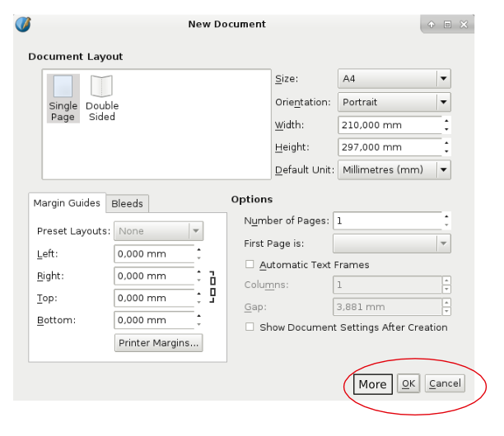
Task: Select the Single Page layout icon
Action: point(63,98)
